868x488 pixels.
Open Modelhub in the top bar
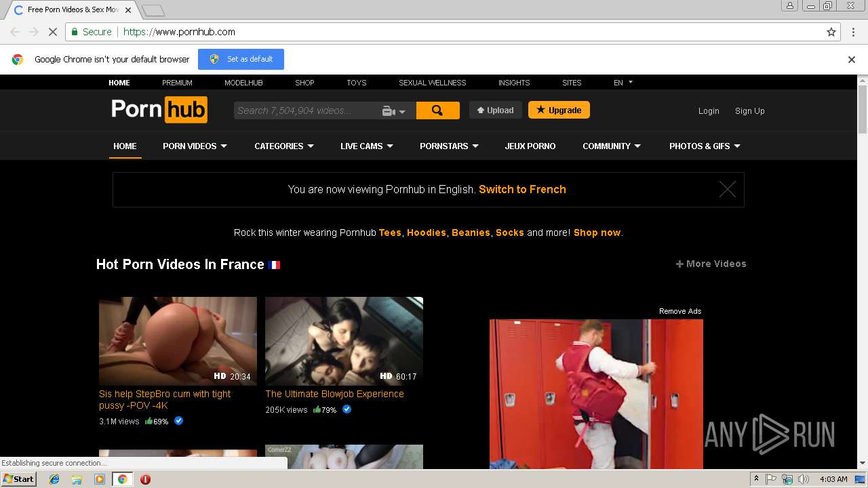pos(243,83)
